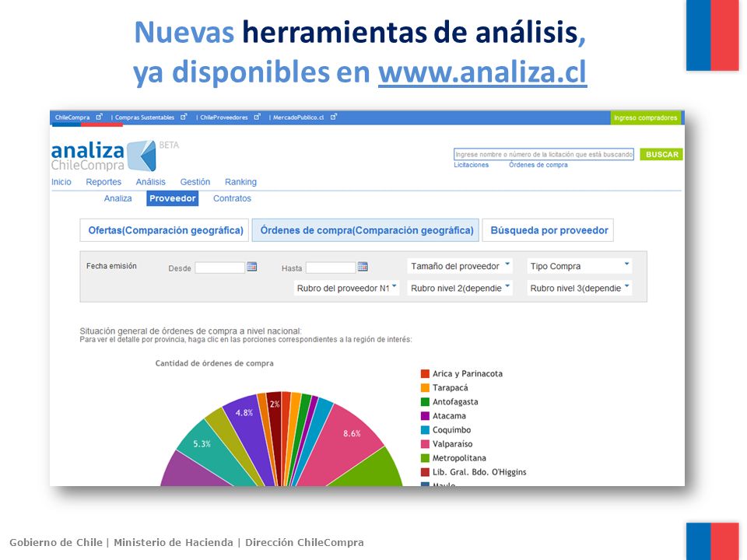
Task: Open the ChileCompra top bar link
Action: pyautogui.click(x=72, y=117)
